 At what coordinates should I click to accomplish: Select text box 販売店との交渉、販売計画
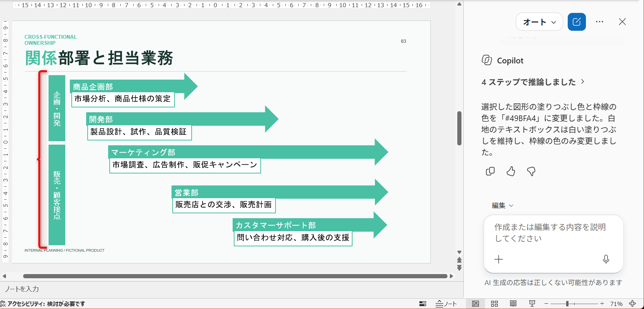pos(224,205)
